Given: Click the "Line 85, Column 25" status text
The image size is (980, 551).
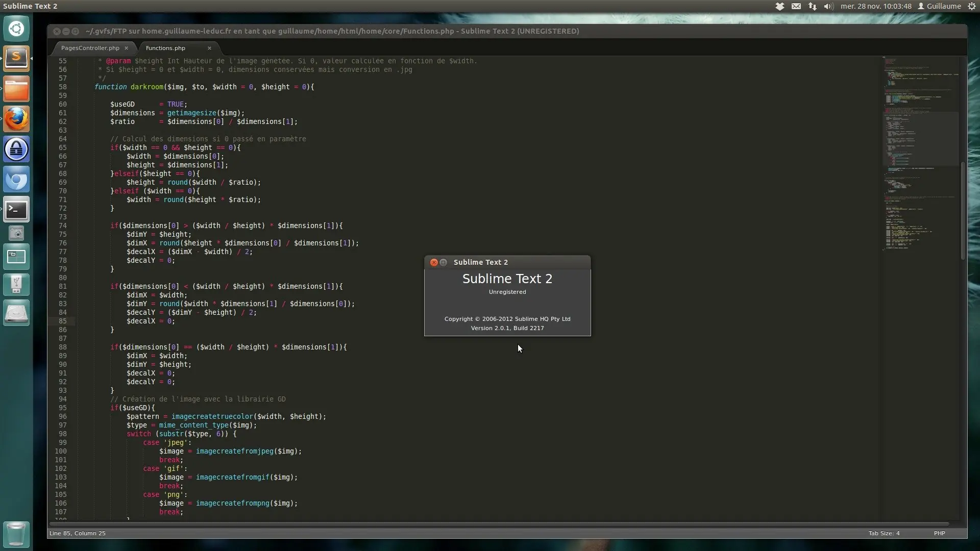Looking at the screenshot, I should 78,533.
